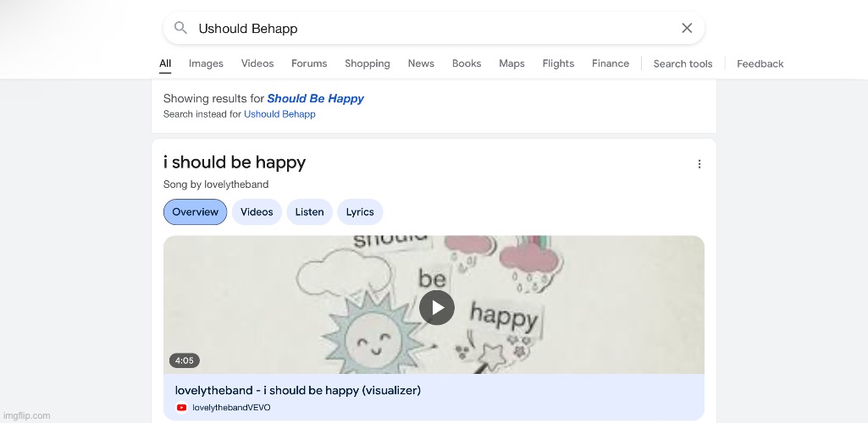Switch to the Images results tab

[x=206, y=63]
